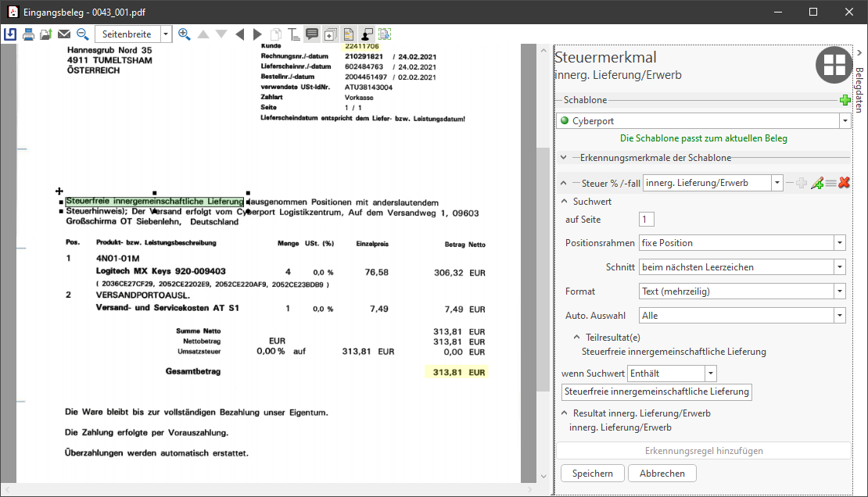Click the document's vertical scrollbar thumb
This screenshot has width=868, height=497.
tap(541, 266)
